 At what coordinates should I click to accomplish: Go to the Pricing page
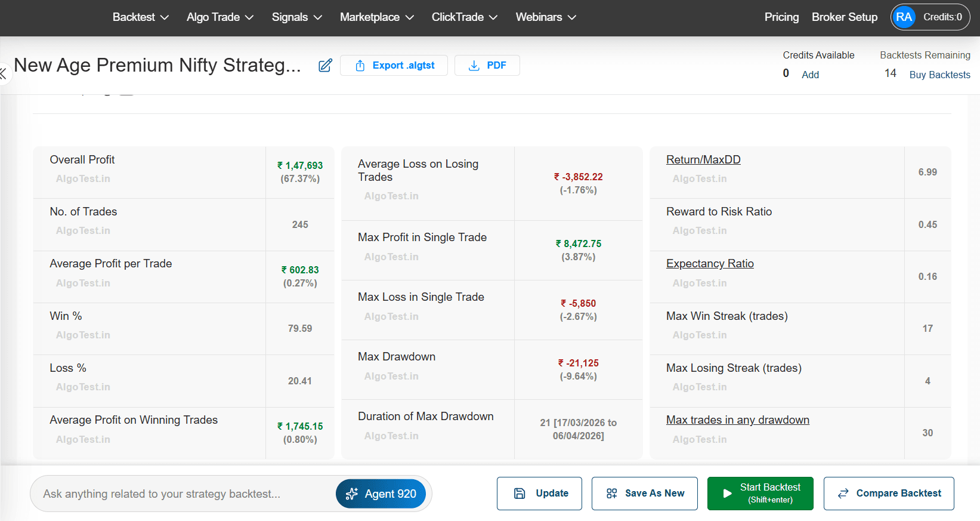pyautogui.click(x=781, y=17)
